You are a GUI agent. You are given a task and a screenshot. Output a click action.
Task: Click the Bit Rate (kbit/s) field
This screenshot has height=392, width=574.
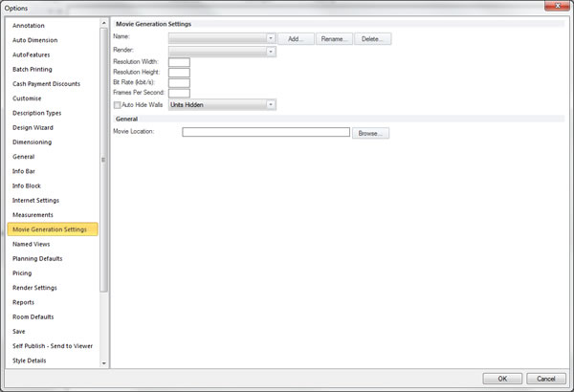point(179,83)
